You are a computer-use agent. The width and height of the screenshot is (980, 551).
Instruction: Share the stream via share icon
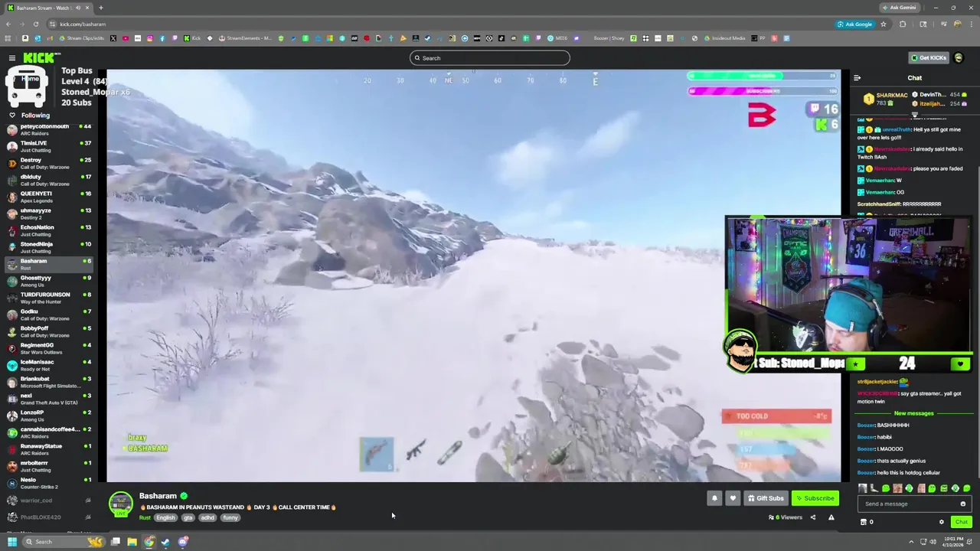pyautogui.click(x=813, y=517)
